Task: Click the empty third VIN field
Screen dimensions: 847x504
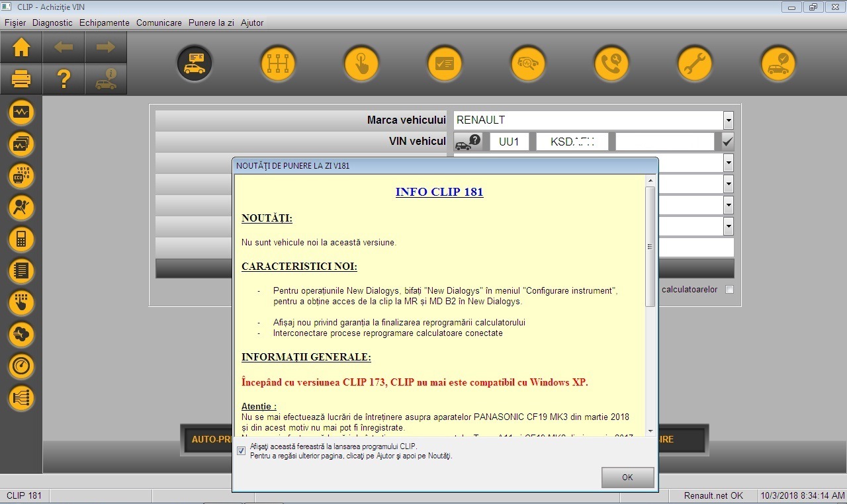Action: click(x=665, y=142)
